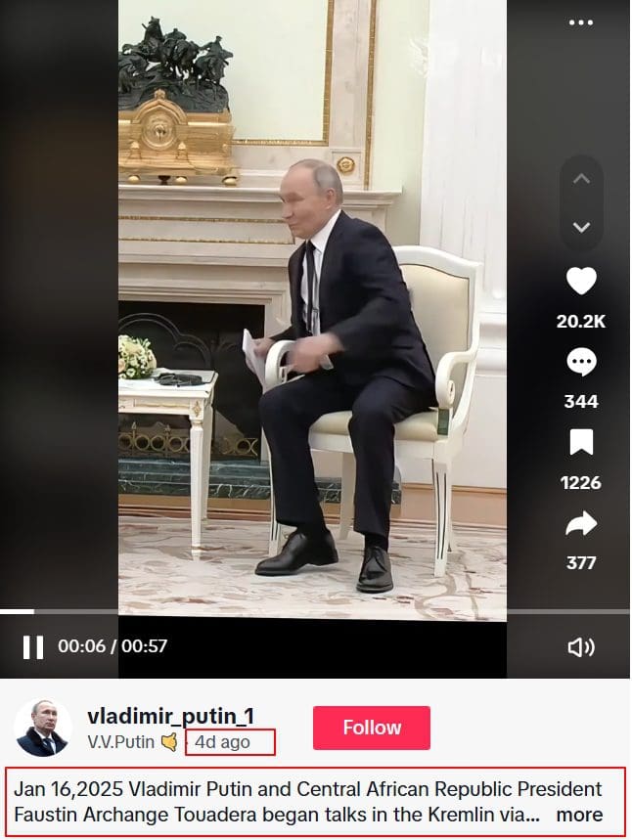
Task: Open comments via speech bubble icon
Action: pyautogui.click(x=581, y=362)
